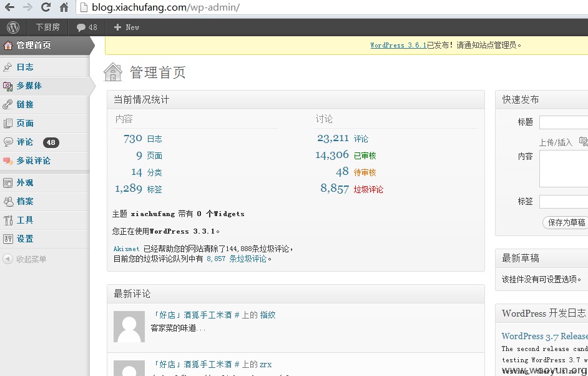Click the 标签 input field
Screen dimensions: 588x376
[x=564, y=202]
